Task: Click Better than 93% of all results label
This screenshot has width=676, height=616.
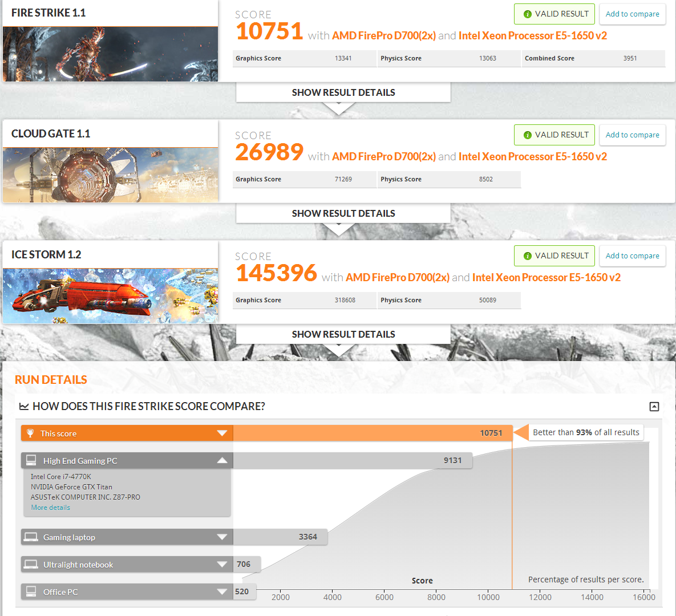Action: pos(586,432)
